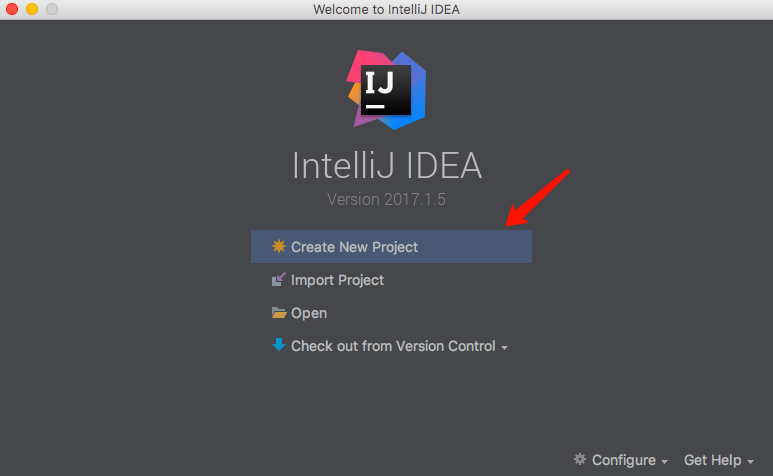The width and height of the screenshot is (773, 476).
Task: Click the Version 2017.1.5 text
Action: (x=386, y=200)
